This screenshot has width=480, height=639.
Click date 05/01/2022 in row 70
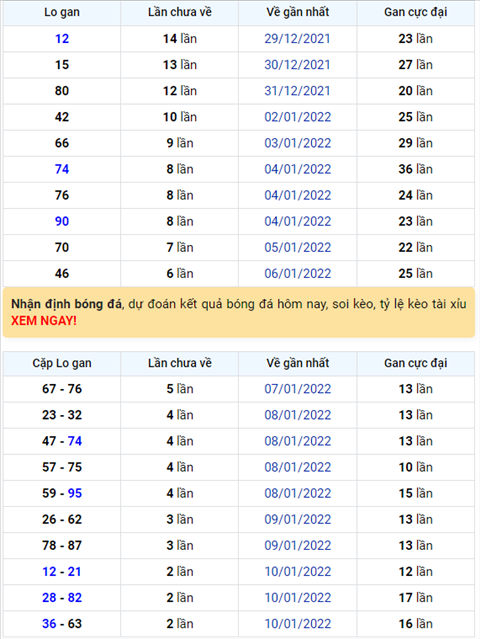click(x=297, y=247)
